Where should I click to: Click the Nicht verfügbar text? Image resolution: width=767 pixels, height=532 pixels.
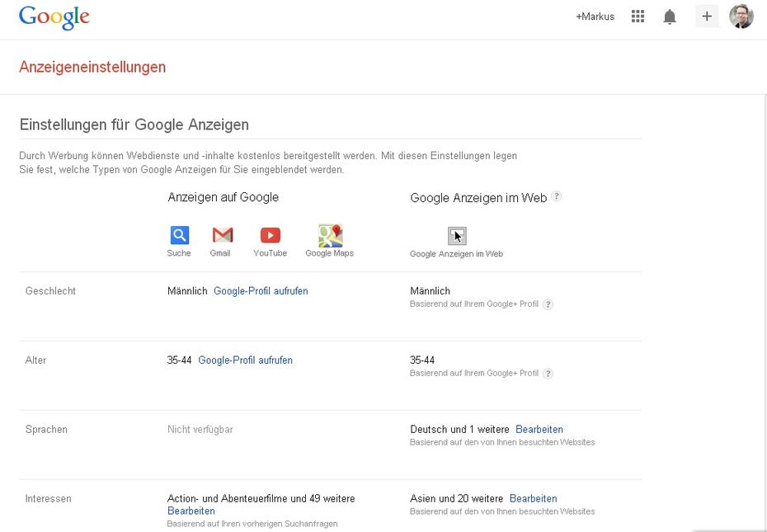point(200,430)
